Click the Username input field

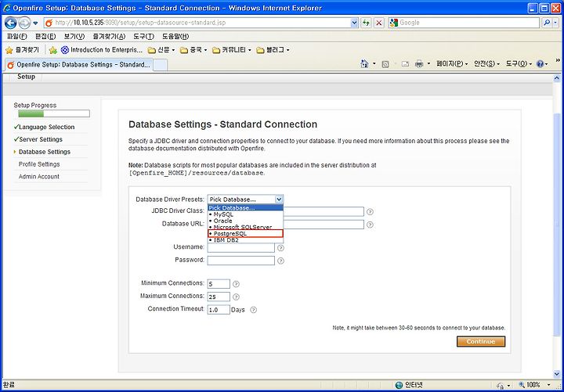point(241,247)
